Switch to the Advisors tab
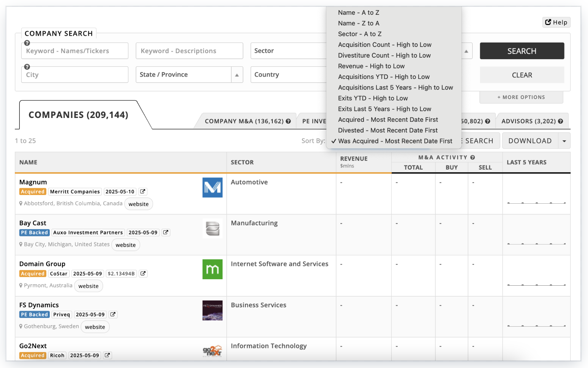The image size is (588, 368). coord(528,121)
